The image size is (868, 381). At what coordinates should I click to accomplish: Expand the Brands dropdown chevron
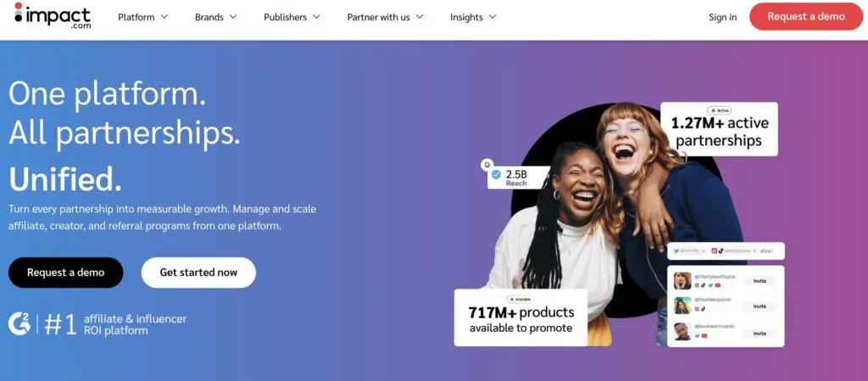[x=233, y=17]
